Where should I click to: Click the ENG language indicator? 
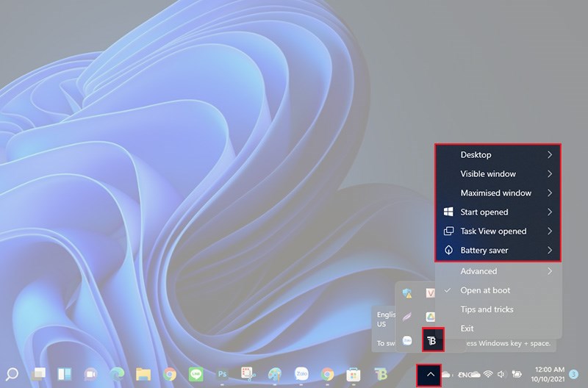[465, 374]
